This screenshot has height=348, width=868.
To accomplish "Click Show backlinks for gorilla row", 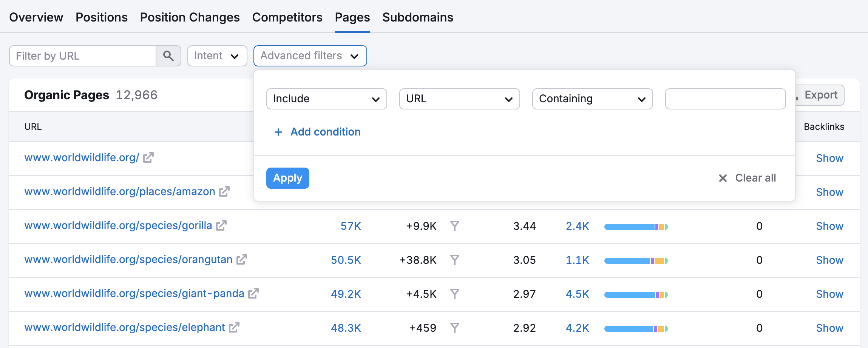I will (829, 226).
